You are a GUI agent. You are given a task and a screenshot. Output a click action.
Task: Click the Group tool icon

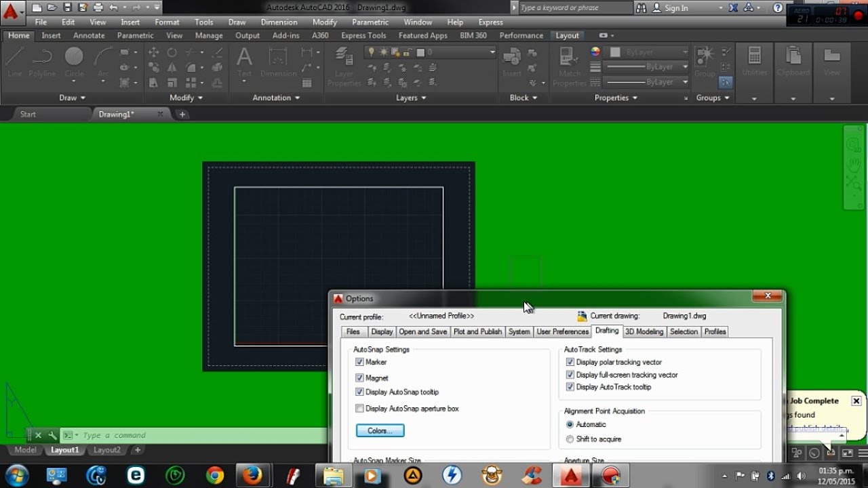tap(705, 61)
